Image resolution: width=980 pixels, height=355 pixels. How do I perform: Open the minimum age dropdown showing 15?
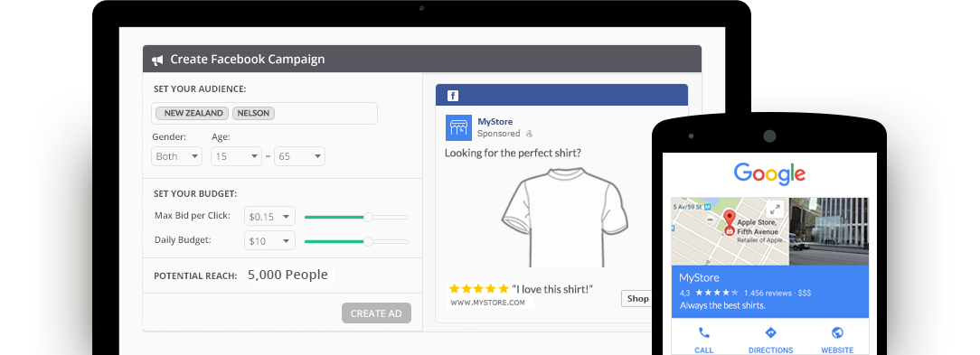(236, 156)
